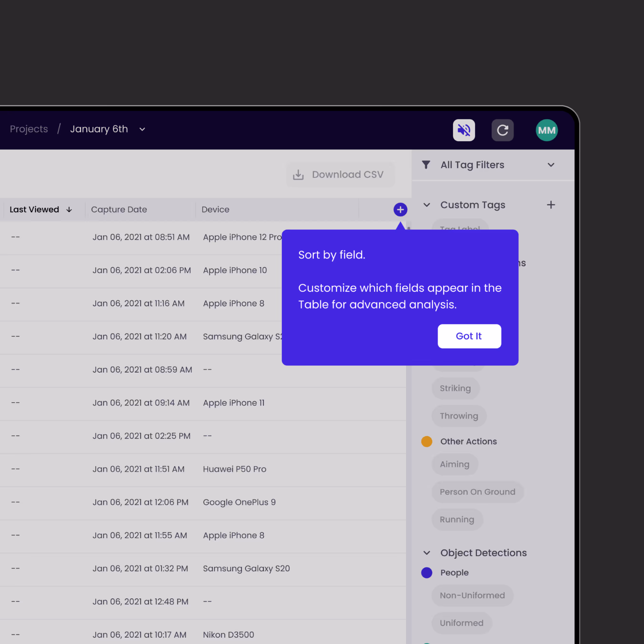Click the refresh icon in header
This screenshot has height=644, width=644.
coord(502,130)
